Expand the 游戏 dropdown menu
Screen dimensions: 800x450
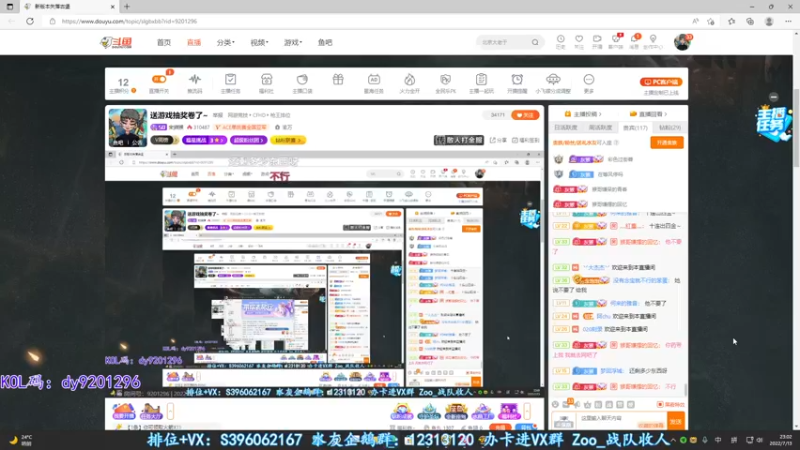[292, 42]
